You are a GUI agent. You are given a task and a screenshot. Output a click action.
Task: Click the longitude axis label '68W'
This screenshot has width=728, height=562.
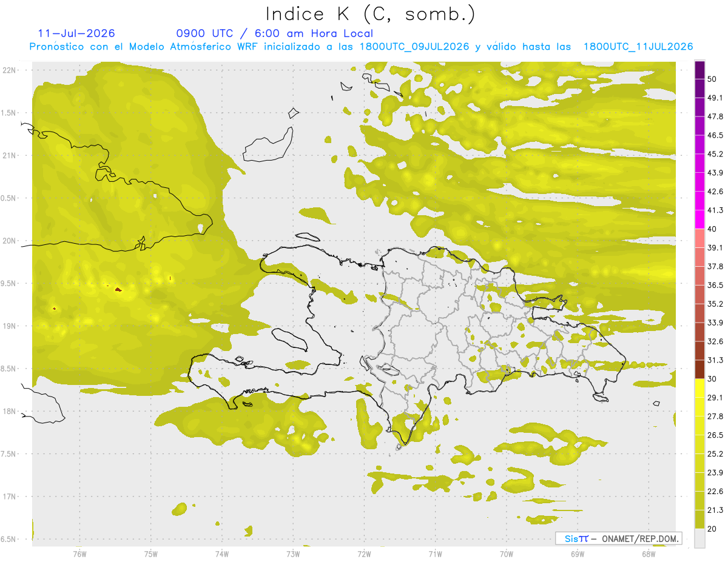pos(649,554)
